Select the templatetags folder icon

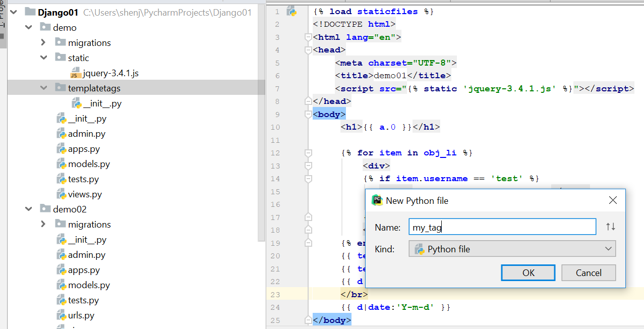tap(60, 88)
